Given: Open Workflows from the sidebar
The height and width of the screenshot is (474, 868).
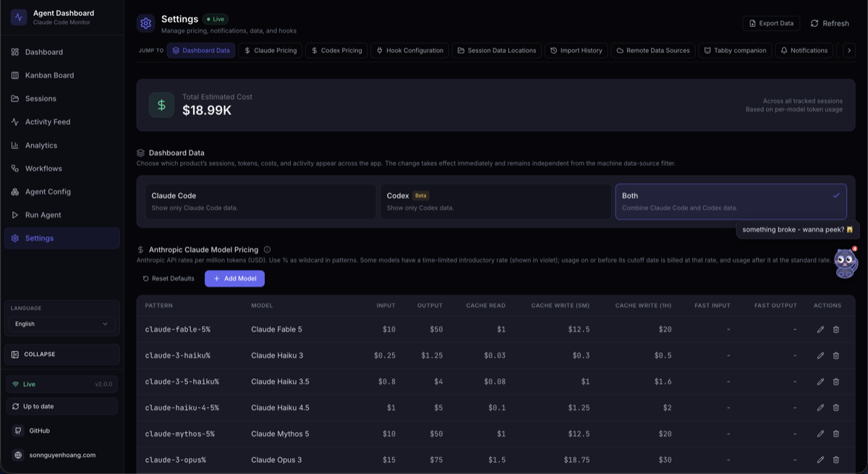Looking at the screenshot, I should click(x=61, y=169).
